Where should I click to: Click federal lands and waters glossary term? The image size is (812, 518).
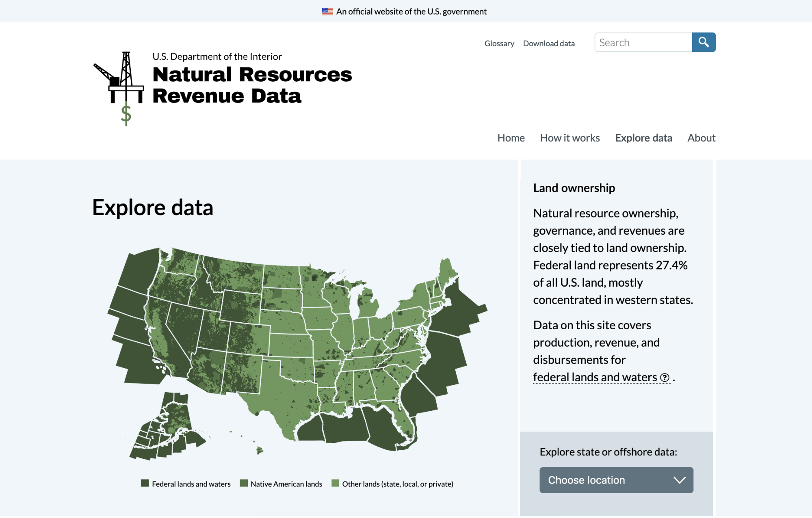pos(595,378)
